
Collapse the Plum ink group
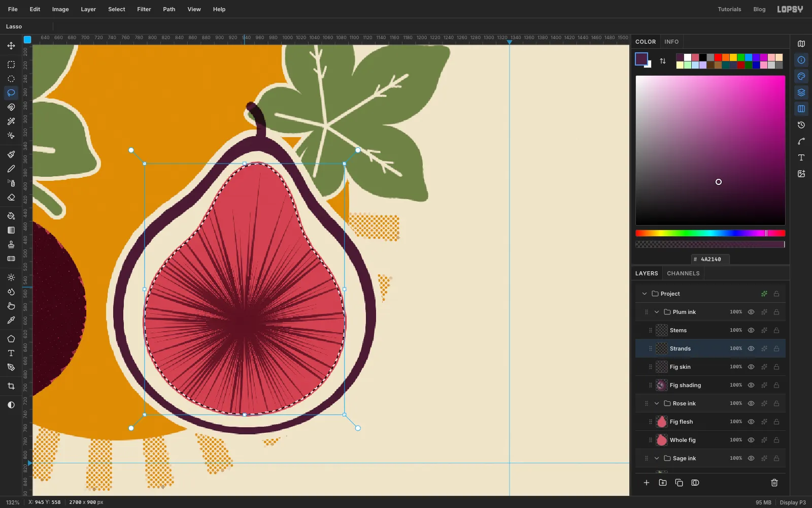point(657,312)
